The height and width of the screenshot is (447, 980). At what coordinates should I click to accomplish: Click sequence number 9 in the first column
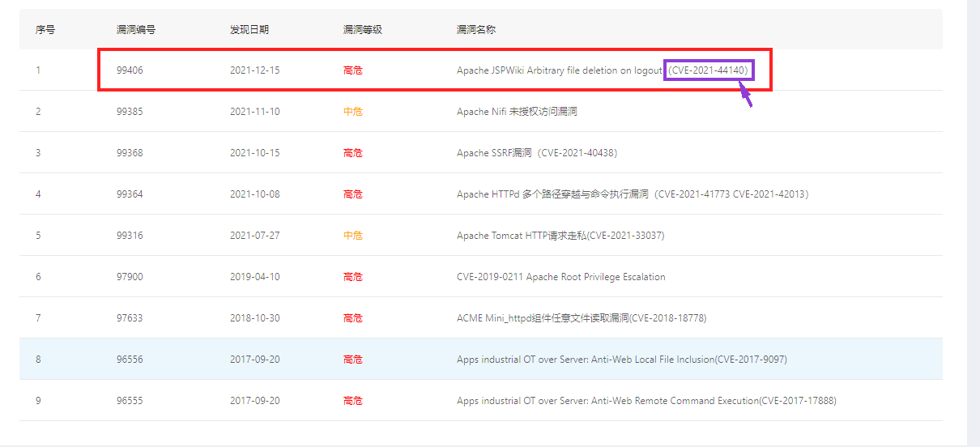click(x=38, y=401)
